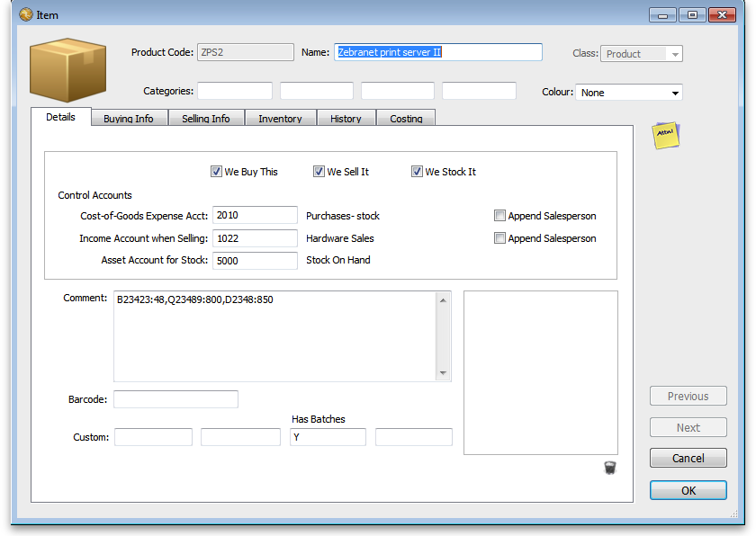Click Income Account when Selling field 1022
The image size is (756, 536).
coord(255,238)
